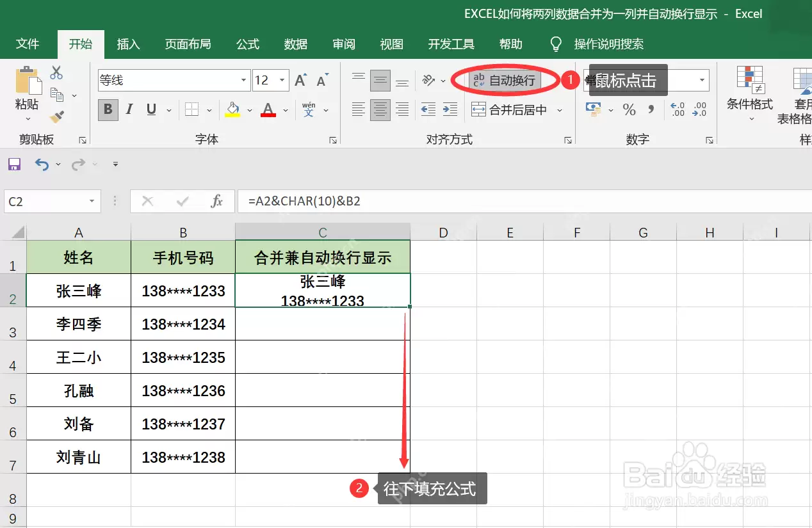Open font name 等线 dropdown
This screenshot has width=812, height=528.
tap(243, 80)
